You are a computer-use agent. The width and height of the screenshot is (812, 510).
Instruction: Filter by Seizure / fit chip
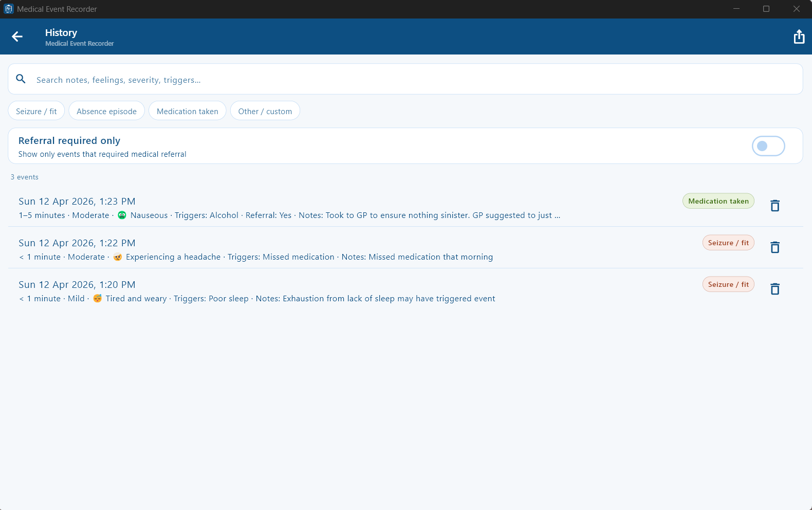click(x=36, y=111)
